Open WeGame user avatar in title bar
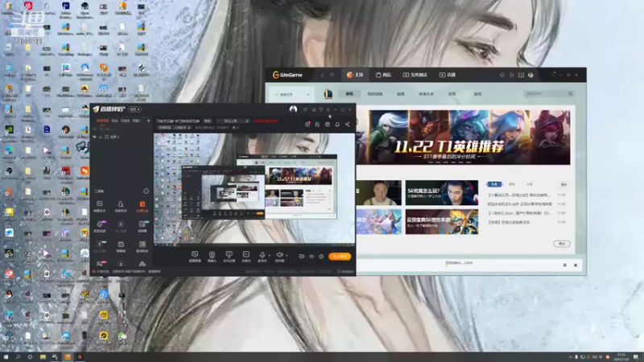Image resolution: width=644 pixels, height=362 pixels. 530,75
